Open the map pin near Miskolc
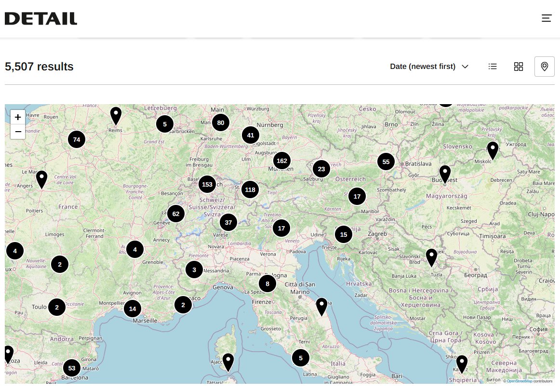Screen dimensions: 560x392 pyautogui.click(x=493, y=151)
